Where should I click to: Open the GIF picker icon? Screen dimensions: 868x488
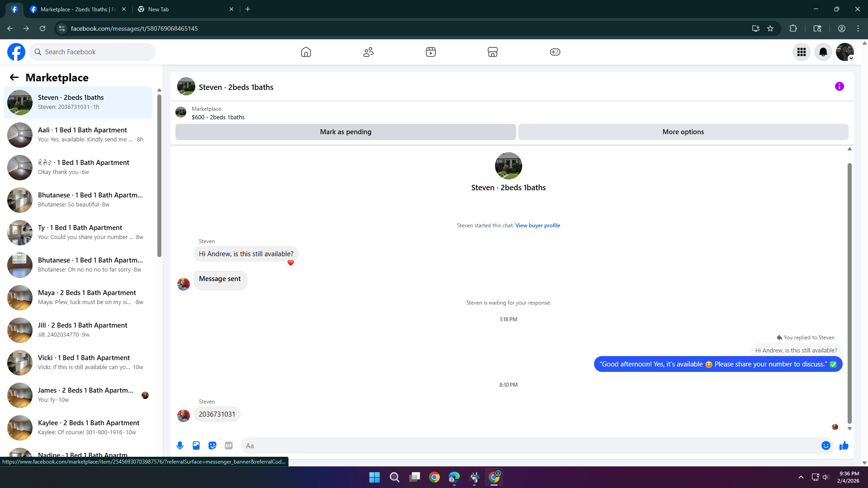coord(229,446)
